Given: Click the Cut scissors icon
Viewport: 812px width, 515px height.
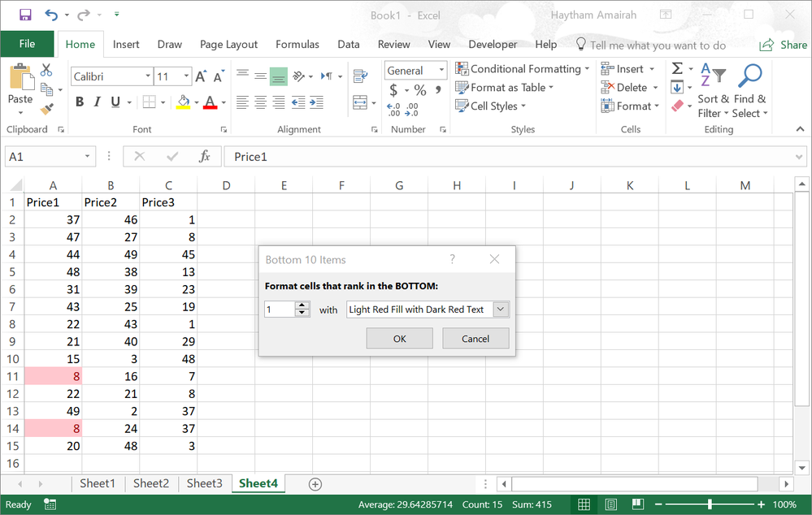Looking at the screenshot, I should [x=46, y=69].
